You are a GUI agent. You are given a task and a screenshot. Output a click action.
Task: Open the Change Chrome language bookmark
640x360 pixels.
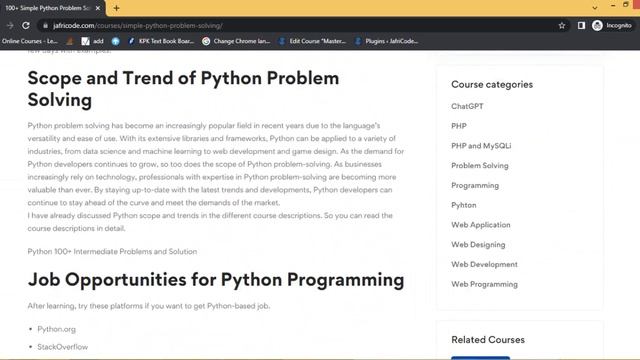coord(236,41)
